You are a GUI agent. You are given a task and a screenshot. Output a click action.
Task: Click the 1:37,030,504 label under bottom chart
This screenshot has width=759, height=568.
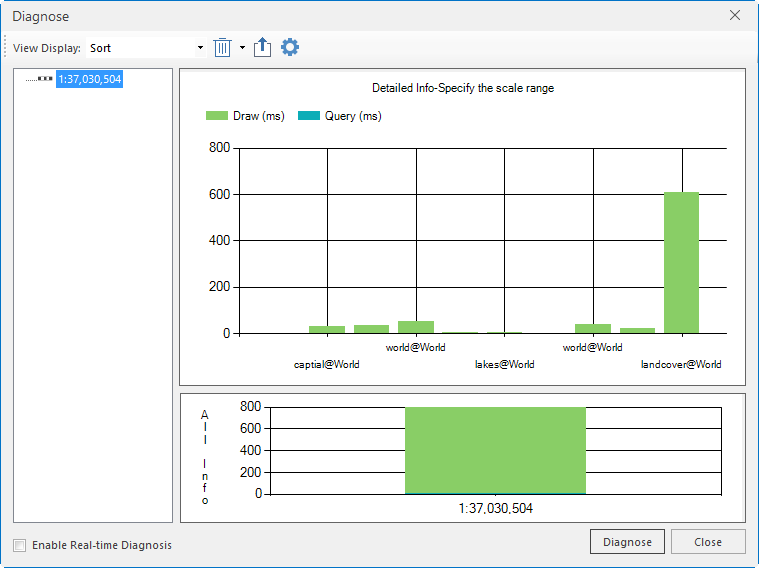(x=496, y=508)
